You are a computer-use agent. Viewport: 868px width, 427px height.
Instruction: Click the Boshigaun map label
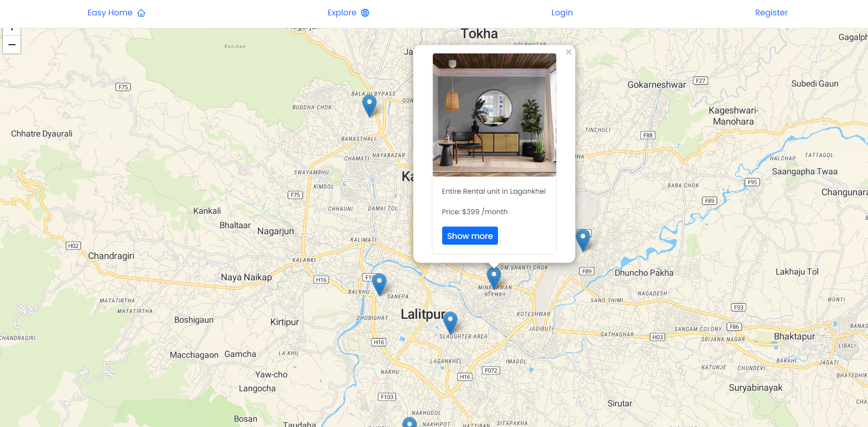coord(194,320)
